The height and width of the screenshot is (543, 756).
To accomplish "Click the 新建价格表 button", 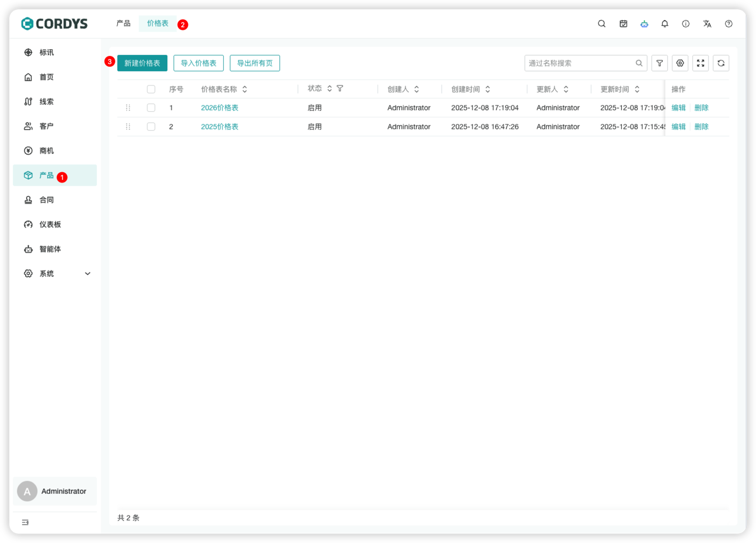I will click(x=142, y=63).
